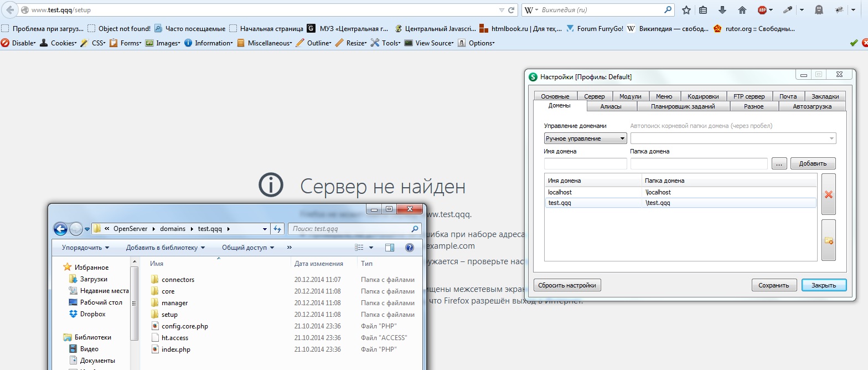Click the open domain folder icon button
The height and width of the screenshot is (370, 868).
[828, 240]
